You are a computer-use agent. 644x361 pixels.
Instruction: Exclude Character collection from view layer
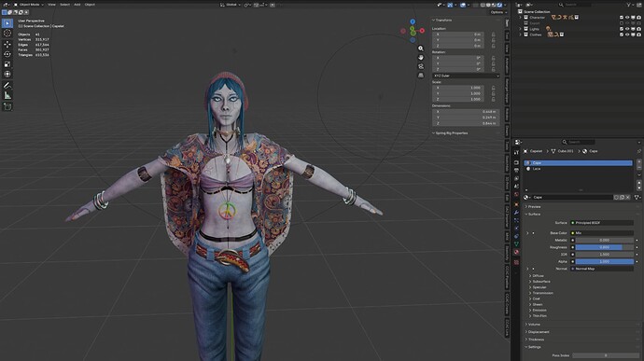(622, 18)
